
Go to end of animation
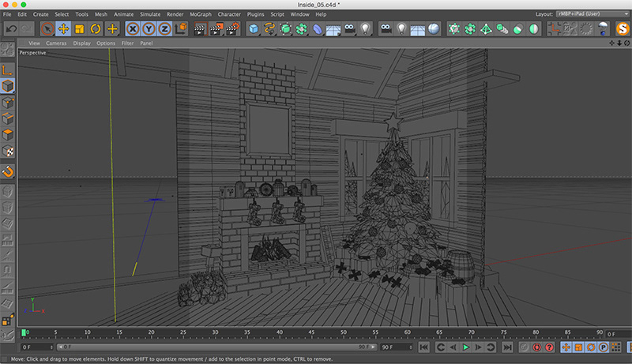[x=507, y=347]
